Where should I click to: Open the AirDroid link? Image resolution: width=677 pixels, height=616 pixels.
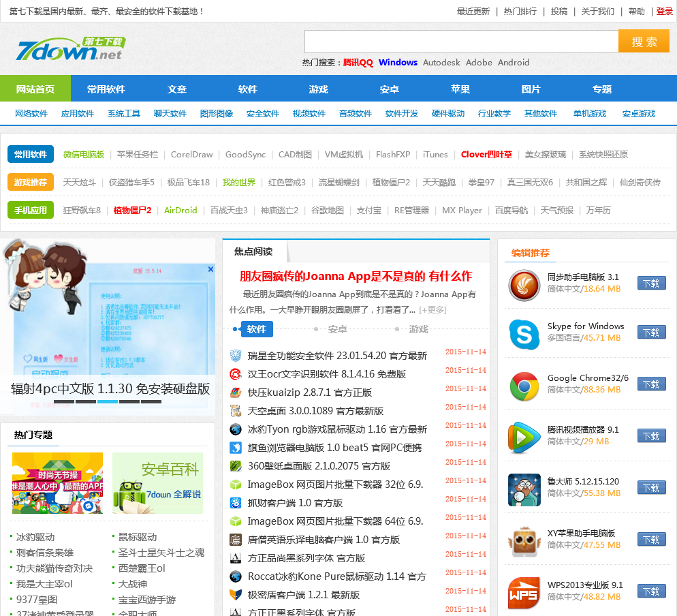click(180, 210)
